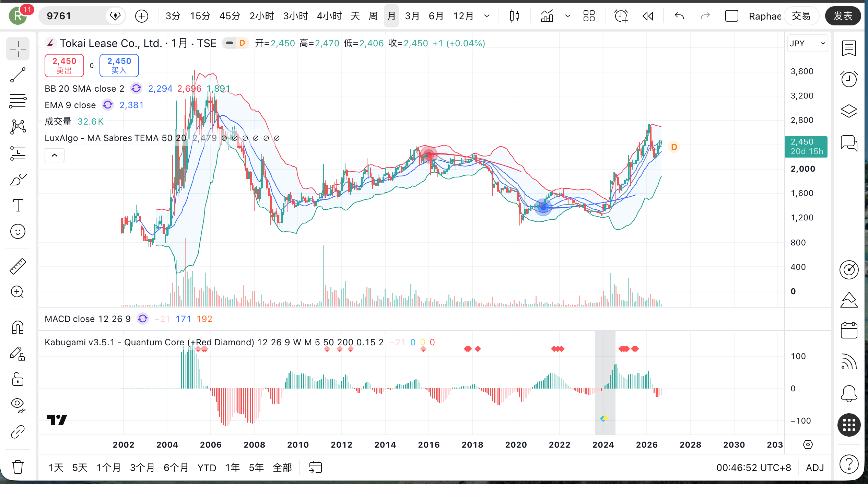This screenshot has width=868, height=484.
Task: Switch to the 15分 timeframe
Action: tap(200, 16)
